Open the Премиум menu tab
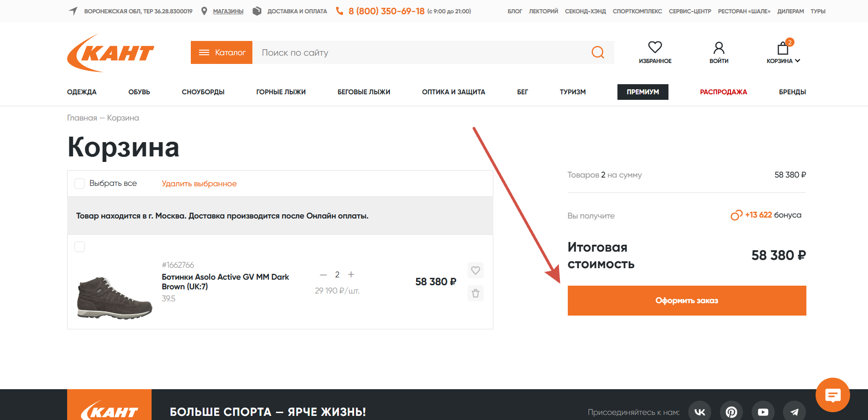 point(643,92)
